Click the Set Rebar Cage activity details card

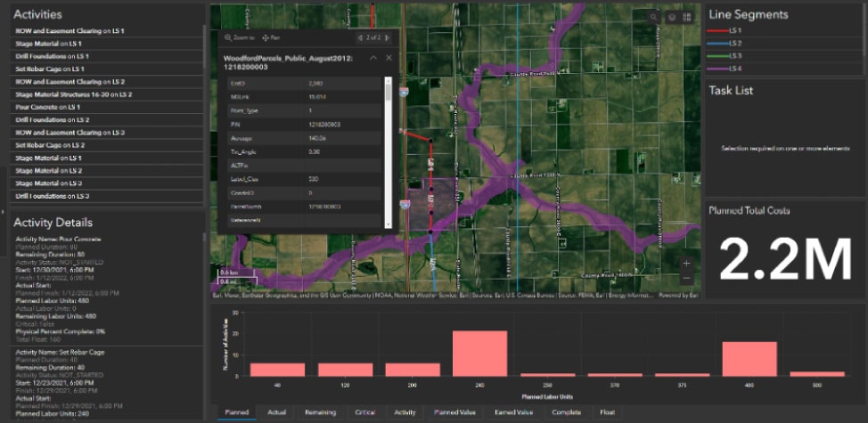pos(107,383)
